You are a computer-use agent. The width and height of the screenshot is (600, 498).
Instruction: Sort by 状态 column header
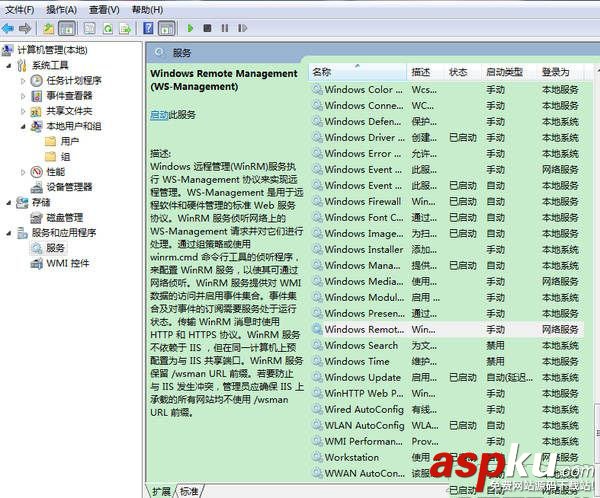461,72
